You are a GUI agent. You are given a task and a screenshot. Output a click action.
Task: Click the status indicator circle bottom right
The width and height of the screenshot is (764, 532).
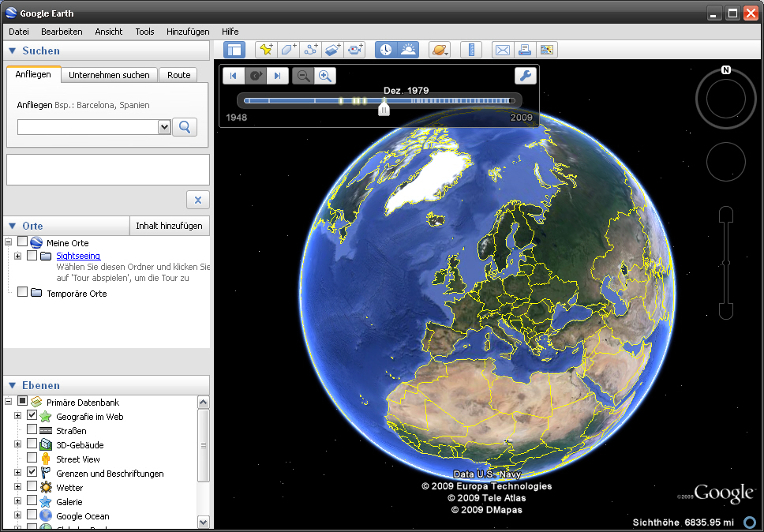750,523
